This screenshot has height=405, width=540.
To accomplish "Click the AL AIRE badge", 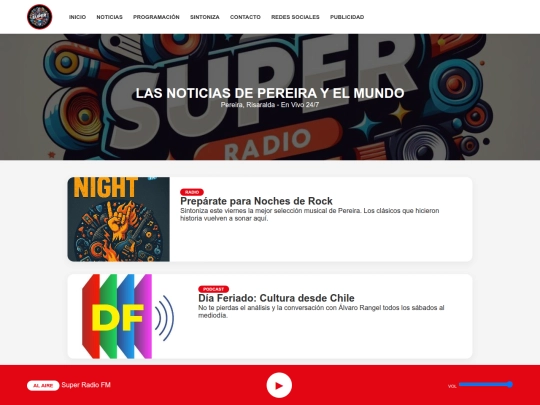I will coord(43,385).
